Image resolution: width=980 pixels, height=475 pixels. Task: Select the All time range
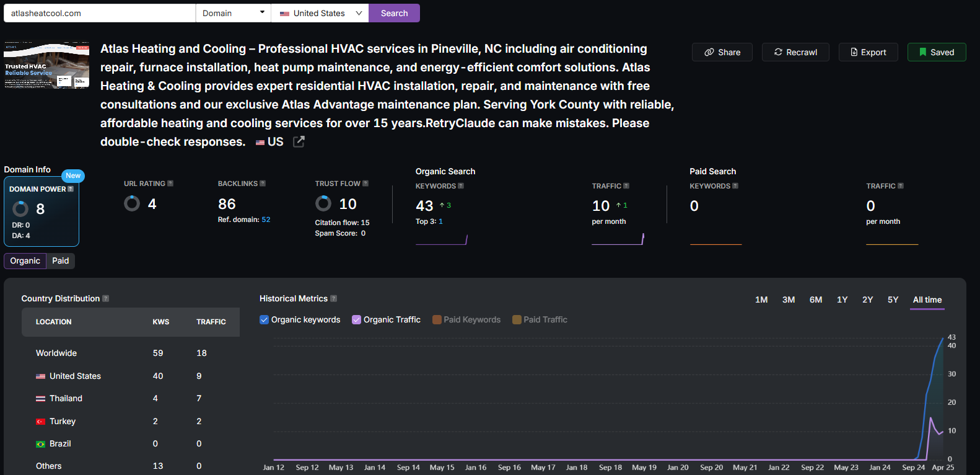click(927, 300)
